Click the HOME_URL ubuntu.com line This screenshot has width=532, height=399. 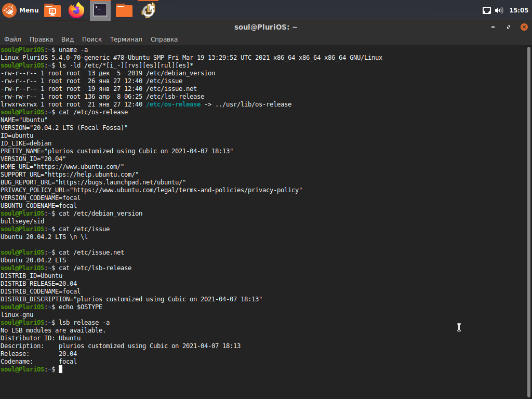(62, 167)
